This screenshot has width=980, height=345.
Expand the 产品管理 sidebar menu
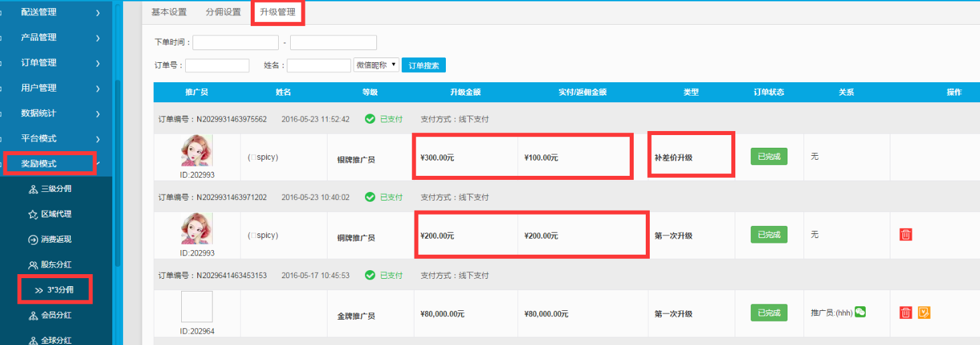(x=55, y=37)
